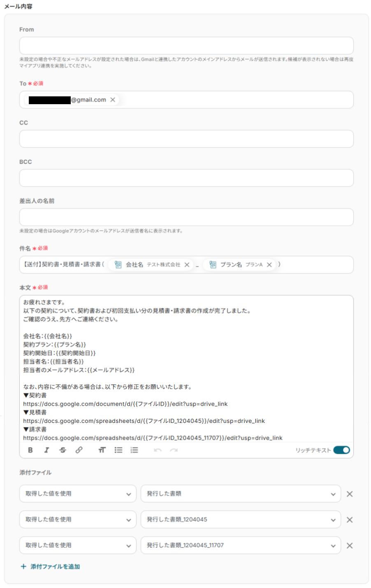
Task: Apply strikethrough formatting in body editor
Action: [x=63, y=450]
